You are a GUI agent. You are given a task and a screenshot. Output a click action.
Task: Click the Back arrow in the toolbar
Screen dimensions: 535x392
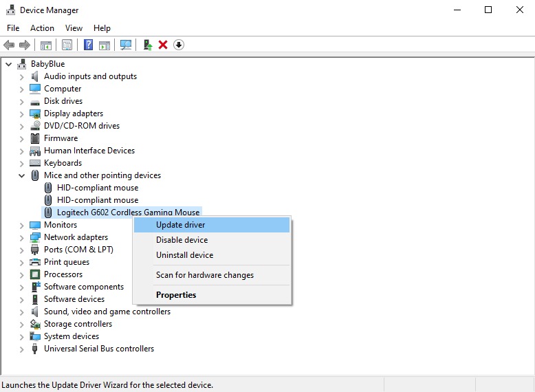(9, 45)
